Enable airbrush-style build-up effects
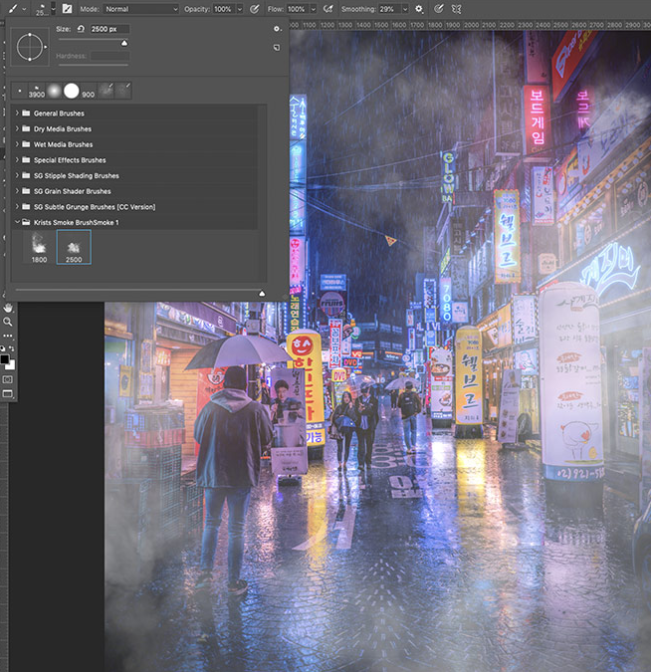The height and width of the screenshot is (672, 651). 328,9
